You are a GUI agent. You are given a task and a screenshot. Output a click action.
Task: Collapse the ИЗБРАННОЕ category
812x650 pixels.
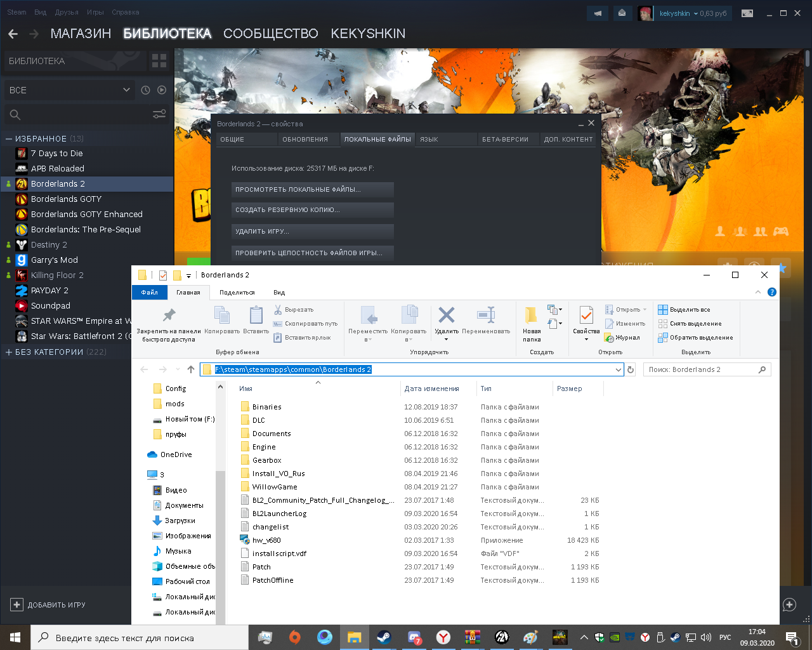pos(9,138)
